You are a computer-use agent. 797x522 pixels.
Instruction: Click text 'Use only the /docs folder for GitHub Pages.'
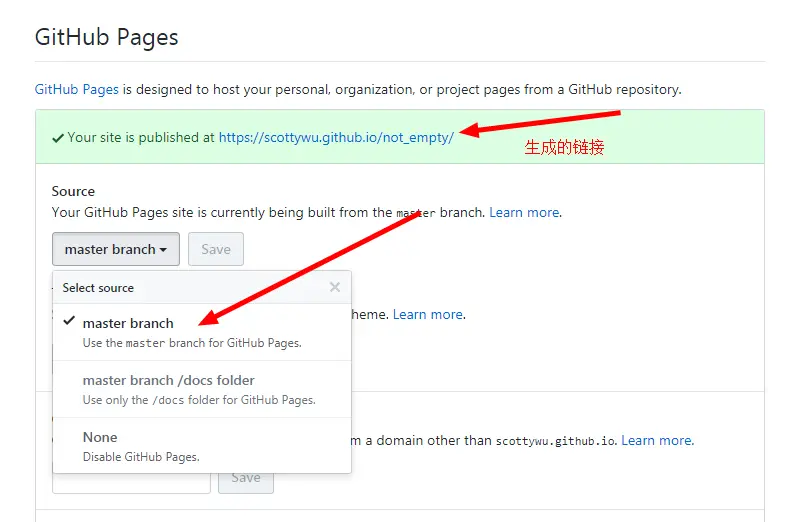point(199,400)
